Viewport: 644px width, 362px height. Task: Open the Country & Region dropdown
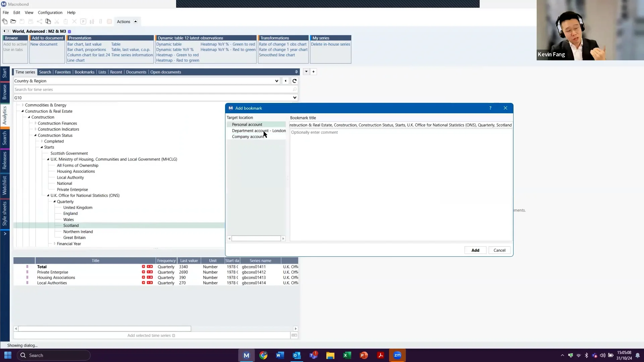(276, 81)
